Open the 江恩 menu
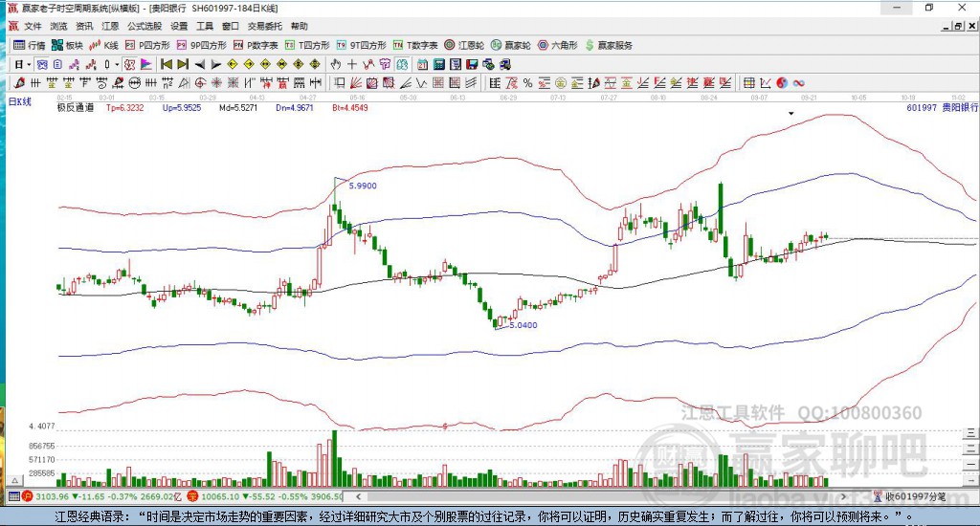The image size is (980, 526). click(x=110, y=26)
